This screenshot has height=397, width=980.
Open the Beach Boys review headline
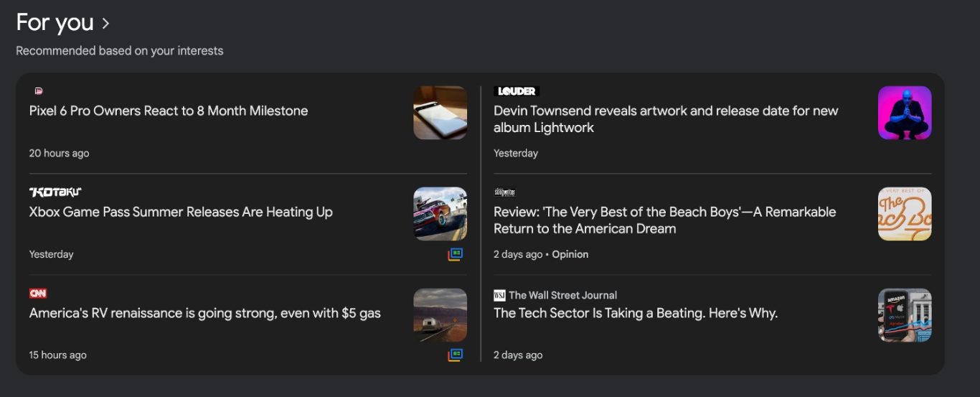[x=664, y=220]
